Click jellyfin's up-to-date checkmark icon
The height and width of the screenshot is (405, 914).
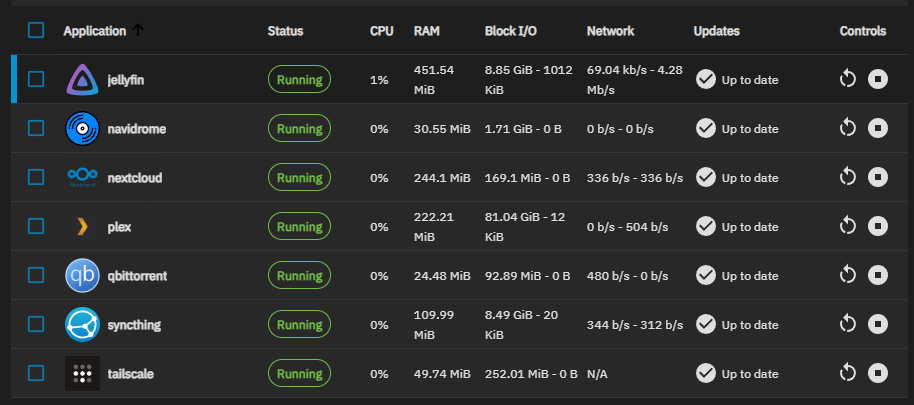[706, 79]
